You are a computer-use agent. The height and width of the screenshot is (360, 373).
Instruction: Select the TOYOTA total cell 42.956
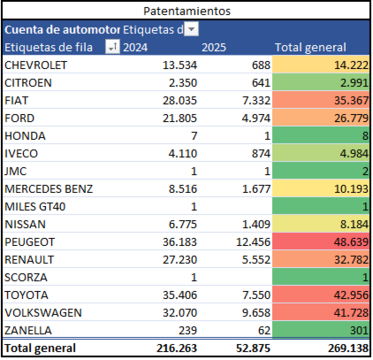[x=321, y=295]
